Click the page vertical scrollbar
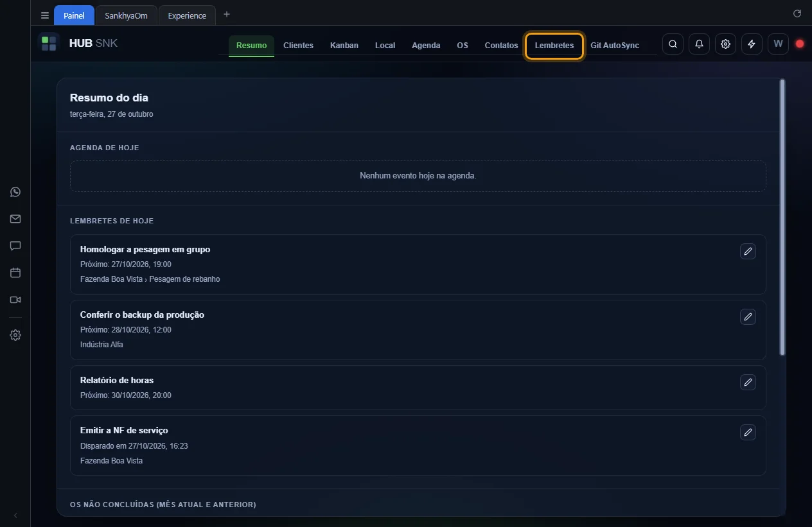The width and height of the screenshot is (812, 527). 782,217
